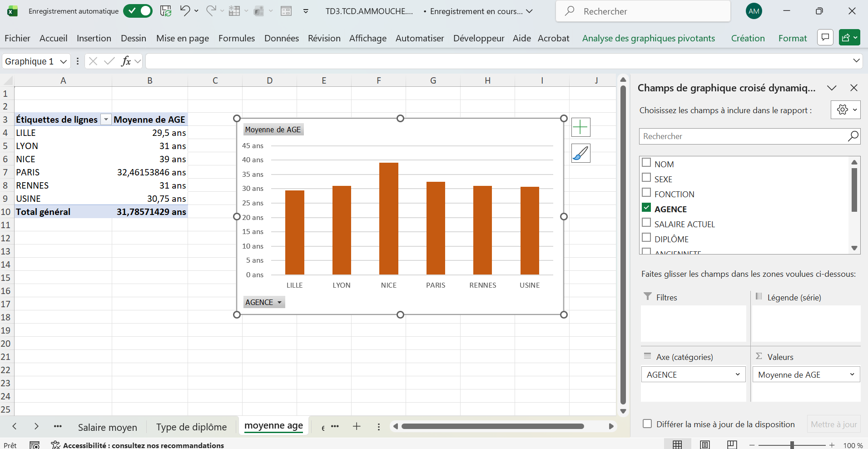Toggle Enregistrement automatique switch off
This screenshot has width=868, height=449.
click(x=138, y=11)
